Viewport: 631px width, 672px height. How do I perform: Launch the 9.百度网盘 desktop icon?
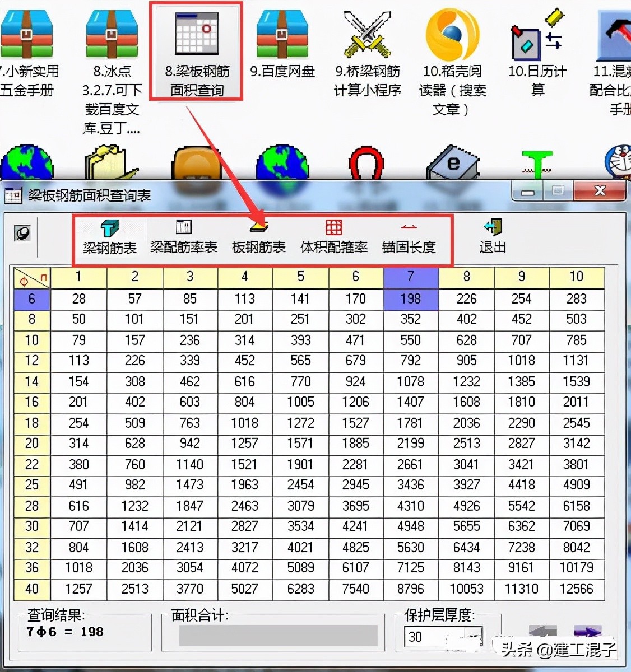coord(282,34)
